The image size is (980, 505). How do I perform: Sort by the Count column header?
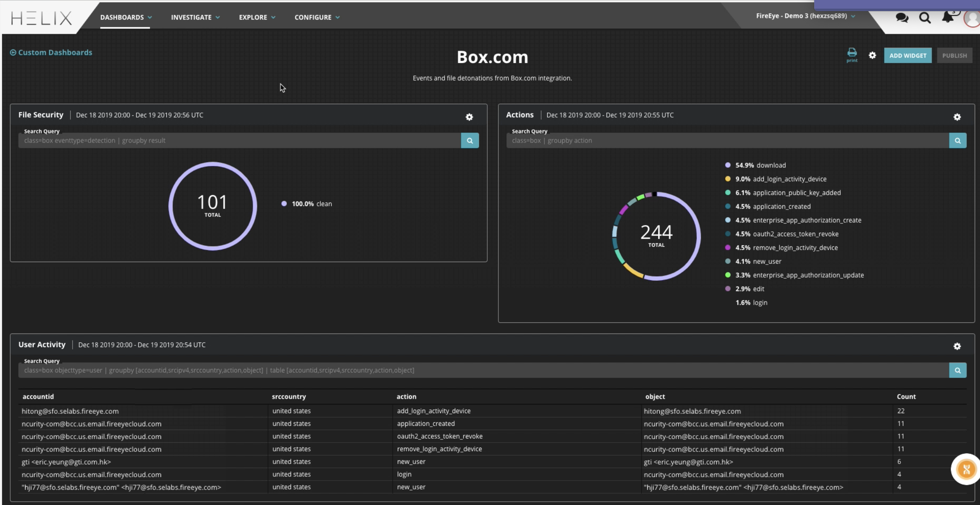pos(906,396)
